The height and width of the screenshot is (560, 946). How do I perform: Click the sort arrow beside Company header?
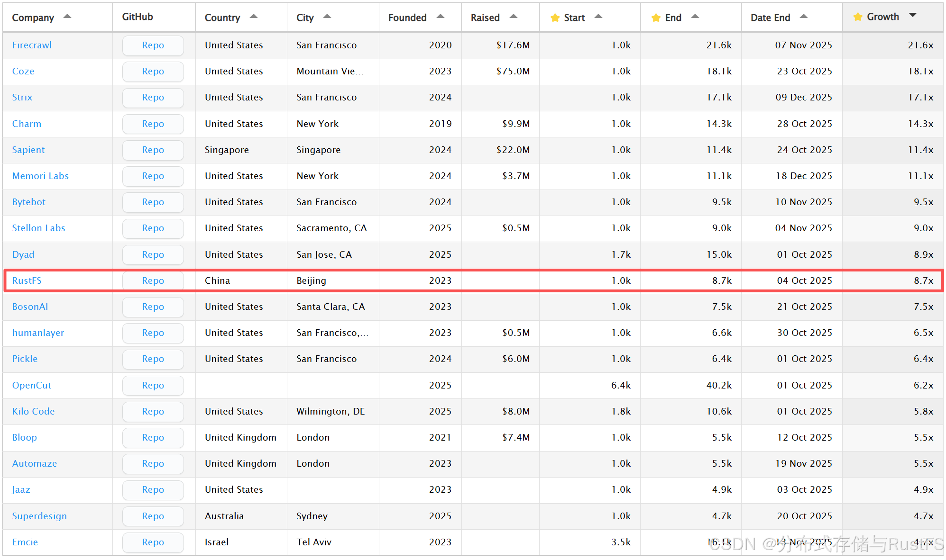tap(67, 17)
